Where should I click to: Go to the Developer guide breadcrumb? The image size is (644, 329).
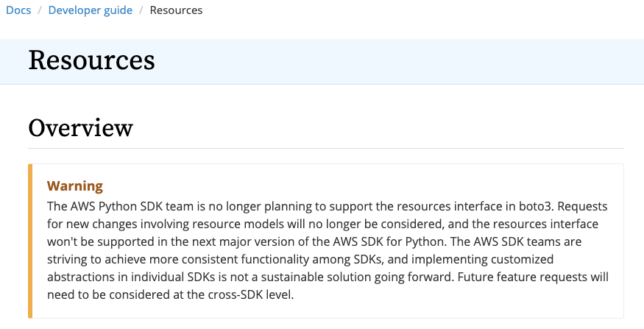tap(91, 10)
